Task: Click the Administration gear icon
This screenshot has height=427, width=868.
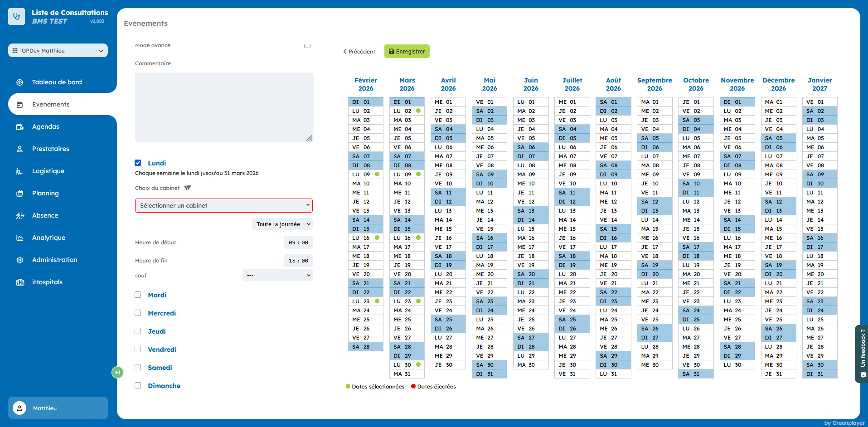Action: pos(19,260)
